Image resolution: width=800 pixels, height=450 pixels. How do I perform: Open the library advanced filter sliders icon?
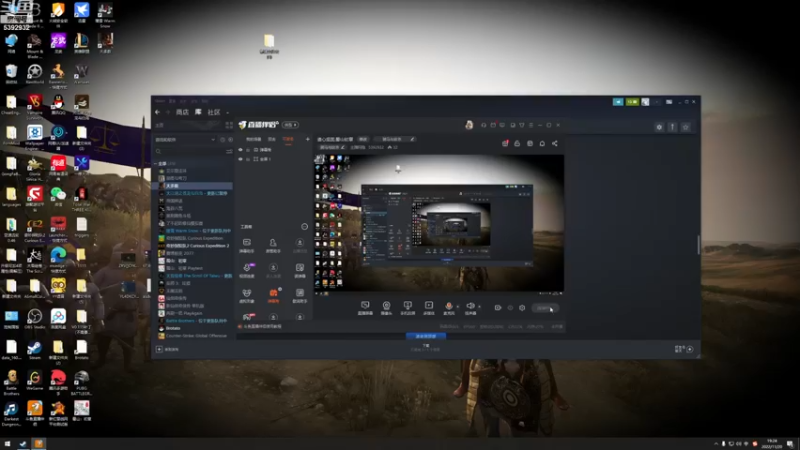coord(229,152)
